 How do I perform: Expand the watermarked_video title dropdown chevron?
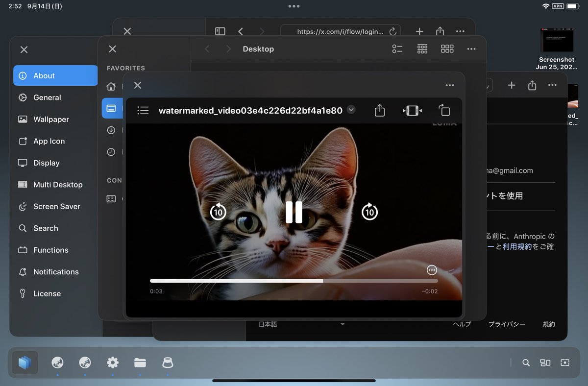coord(351,110)
